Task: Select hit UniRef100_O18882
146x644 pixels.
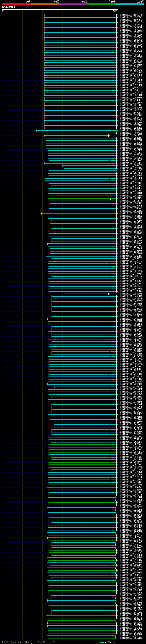Action: coord(131,502)
